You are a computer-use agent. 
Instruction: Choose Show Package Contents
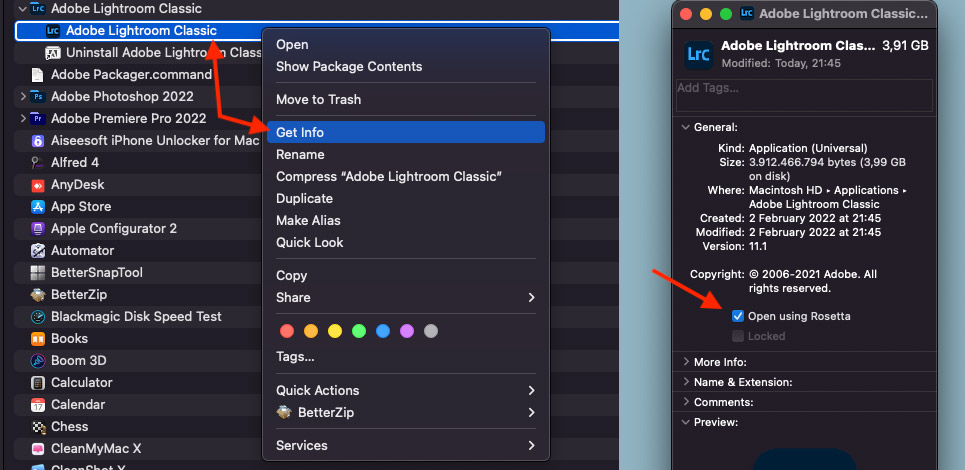point(406,66)
